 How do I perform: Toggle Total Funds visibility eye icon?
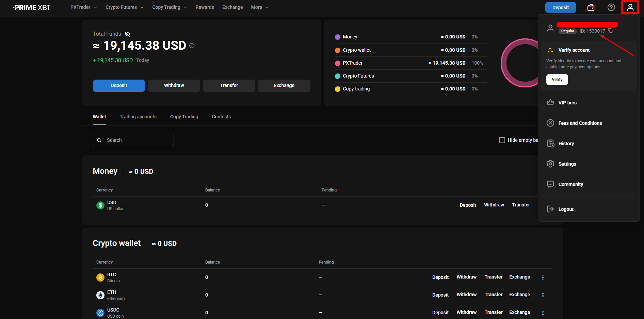tap(127, 34)
